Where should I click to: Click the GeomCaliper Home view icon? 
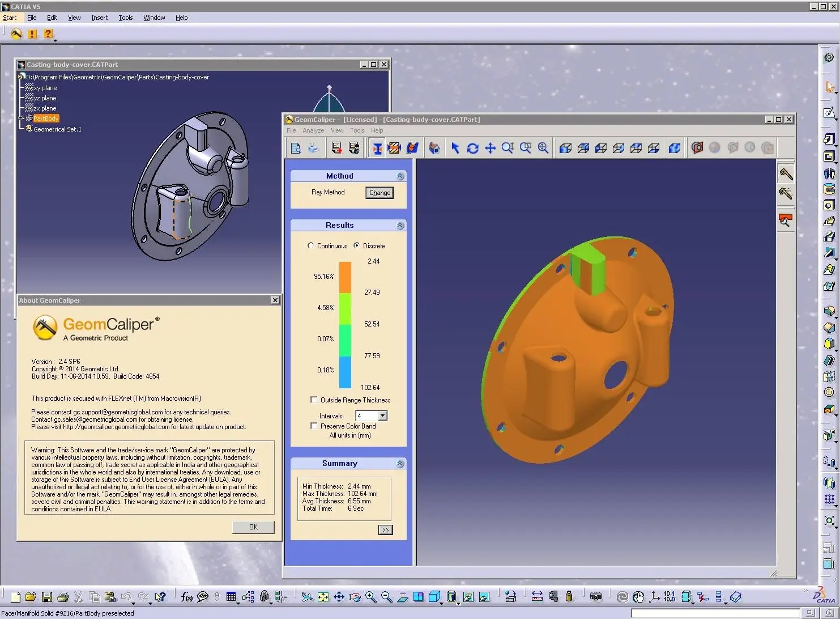[x=434, y=148]
